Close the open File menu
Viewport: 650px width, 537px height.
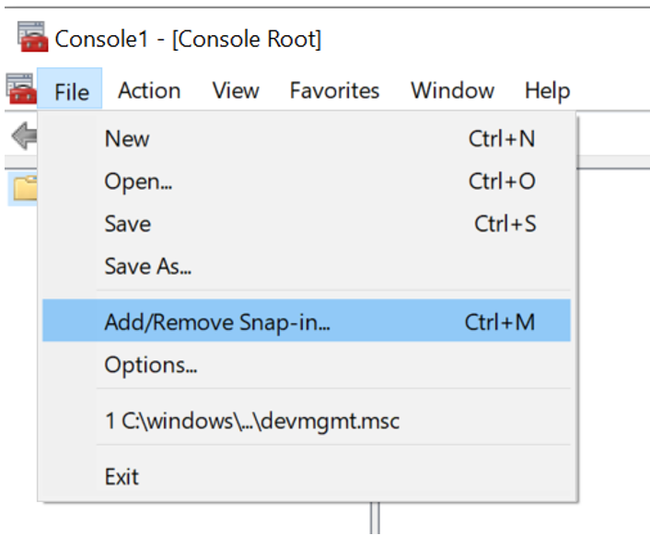pos(71,91)
